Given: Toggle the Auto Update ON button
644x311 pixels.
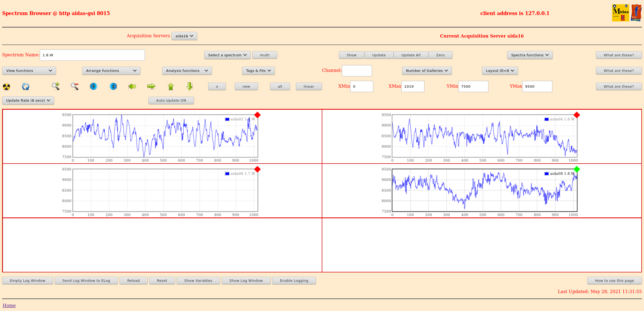Looking at the screenshot, I should coord(171,101).
